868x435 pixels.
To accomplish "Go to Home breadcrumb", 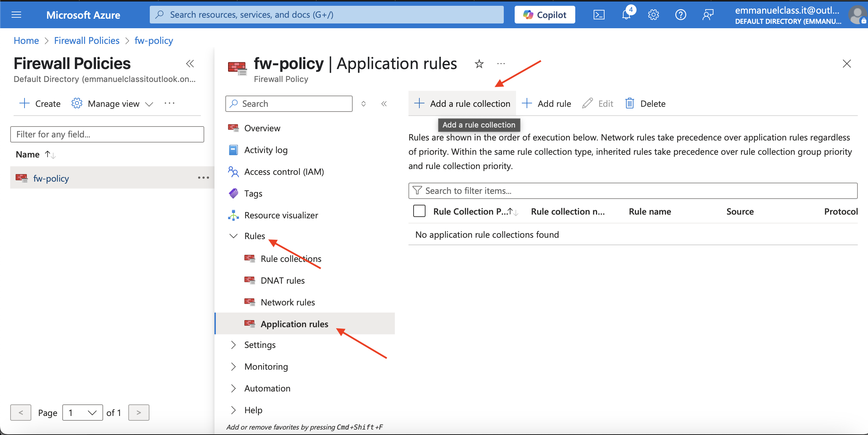I will (x=26, y=40).
